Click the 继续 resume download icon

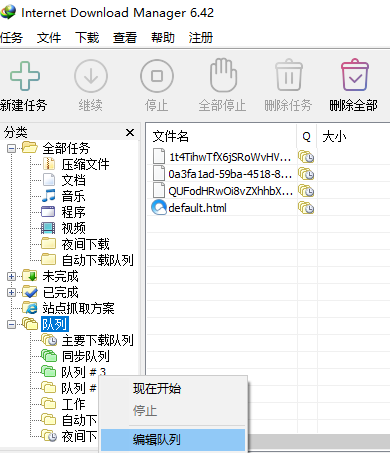91,76
